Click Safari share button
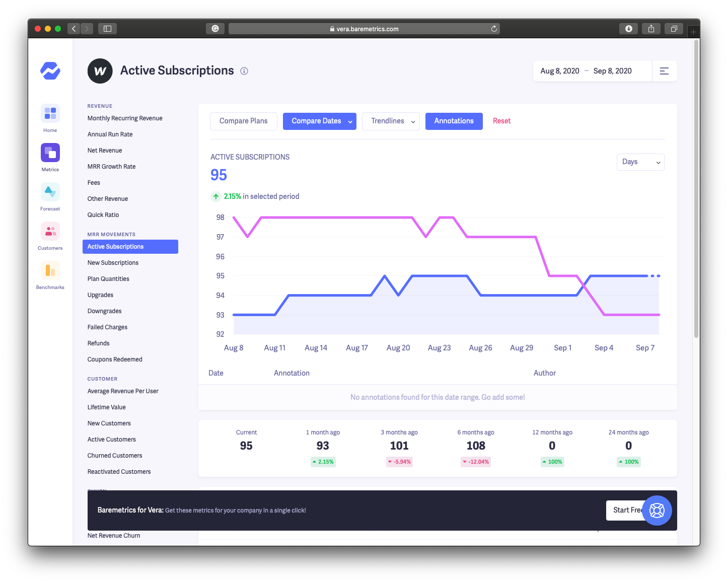 pyautogui.click(x=651, y=29)
